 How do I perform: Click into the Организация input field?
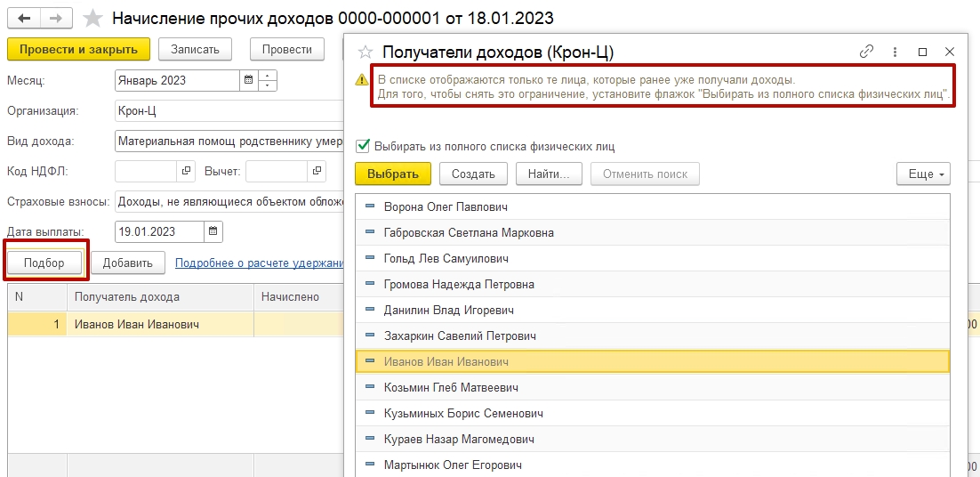click(228, 111)
